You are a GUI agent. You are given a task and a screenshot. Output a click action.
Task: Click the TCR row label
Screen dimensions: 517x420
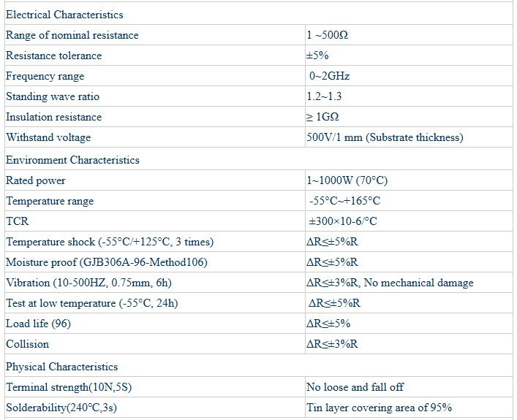coord(18,221)
